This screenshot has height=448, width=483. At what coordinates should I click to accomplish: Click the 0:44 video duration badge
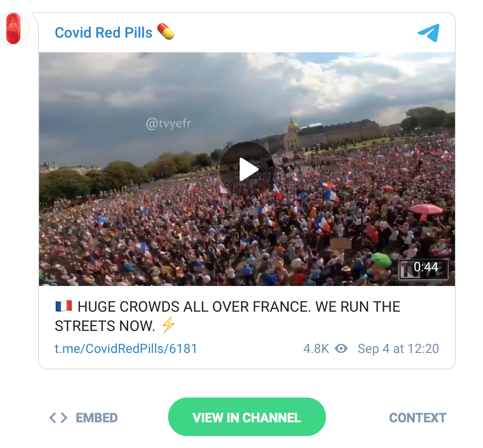click(424, 268)
